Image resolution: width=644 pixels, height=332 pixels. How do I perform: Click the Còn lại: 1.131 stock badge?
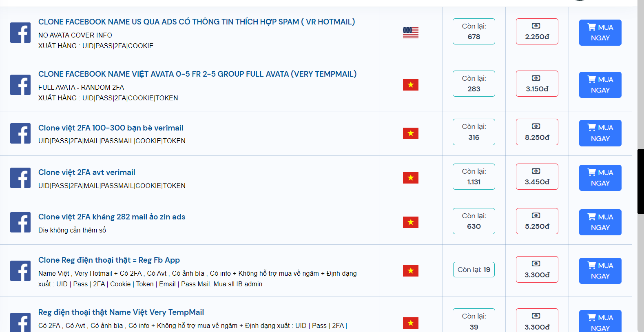click(x=474, y=177)
